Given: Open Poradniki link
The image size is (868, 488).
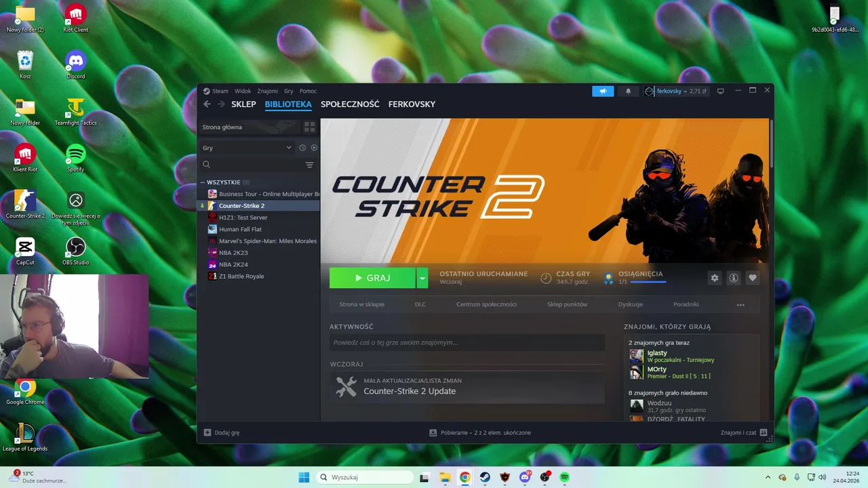Looking at the screenshot, I should [686, 304].
